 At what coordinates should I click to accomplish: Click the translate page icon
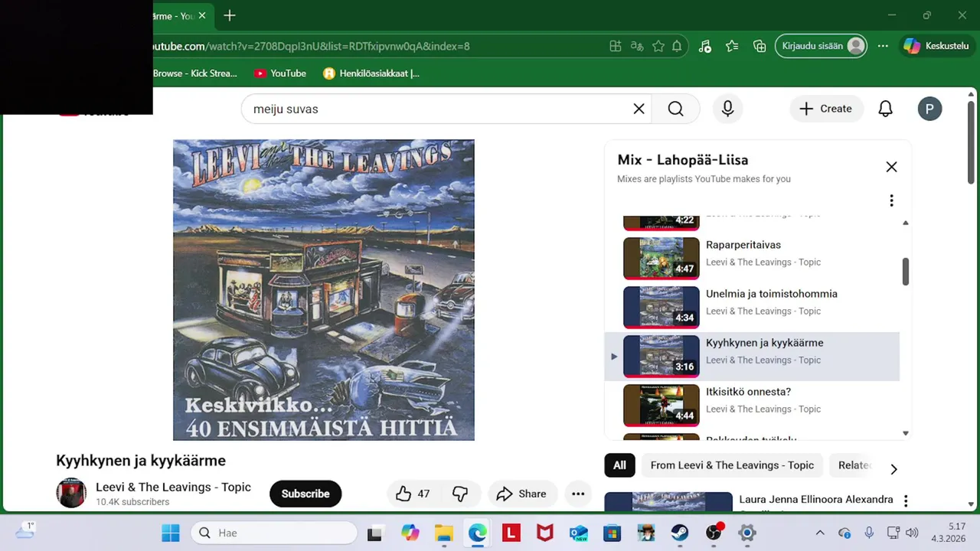636,46
